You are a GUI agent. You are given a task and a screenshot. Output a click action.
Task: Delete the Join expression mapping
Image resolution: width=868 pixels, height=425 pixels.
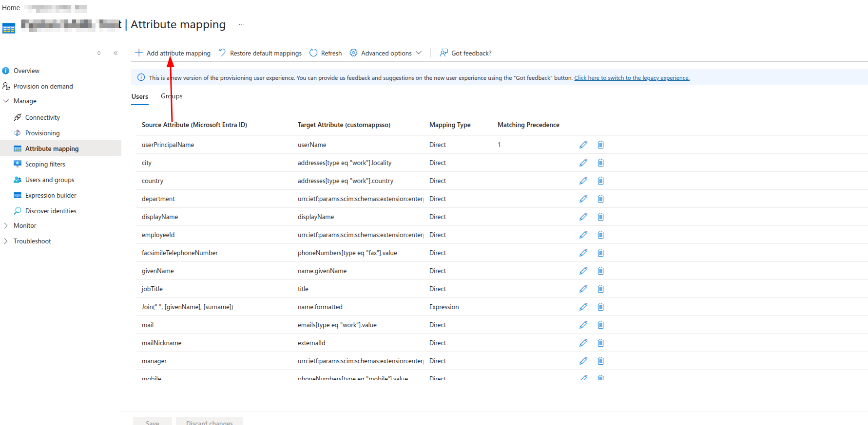tap(600, 307)
